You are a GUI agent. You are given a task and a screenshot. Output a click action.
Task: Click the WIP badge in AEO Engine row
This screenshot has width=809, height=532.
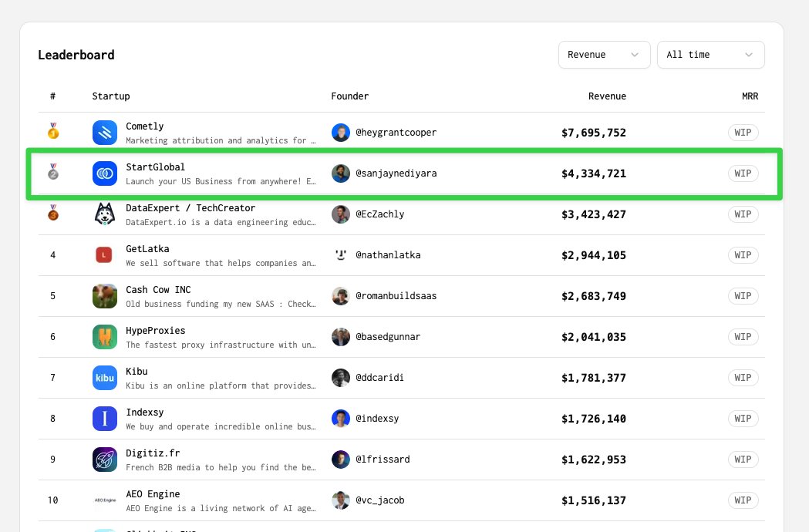743,500
